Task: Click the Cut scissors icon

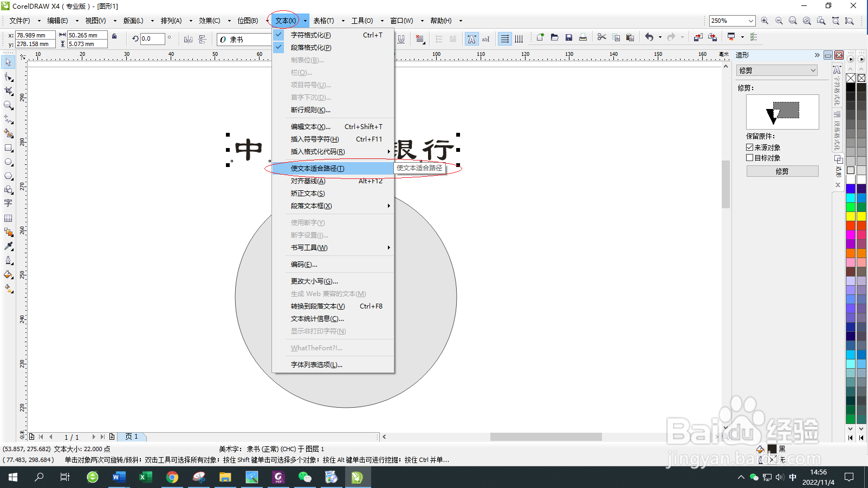Action: pyautogui.click(x=601, y=37)
